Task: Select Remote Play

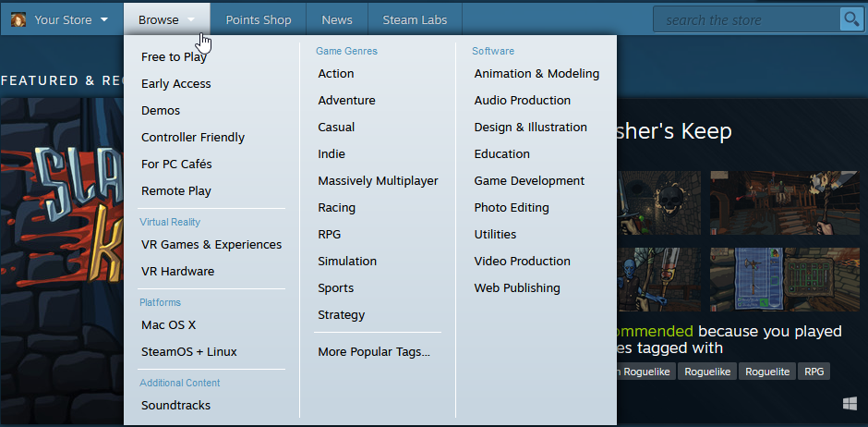Action: click(176, 191)
